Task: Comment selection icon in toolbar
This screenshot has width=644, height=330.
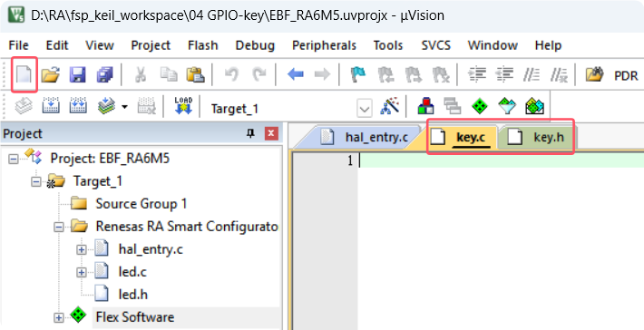Action: pos(532,75)
